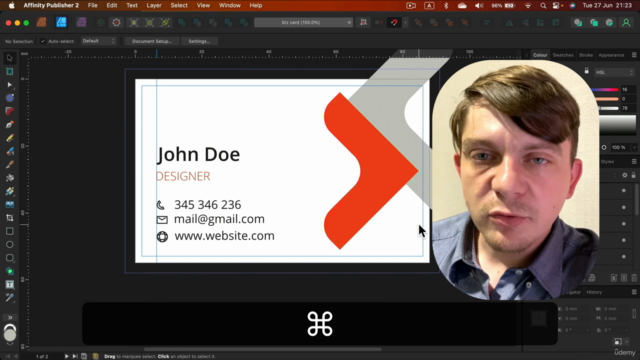Click the Wi-Fi icon in menu bar
This screenshot has width=640, height=360.
point(528,6)
